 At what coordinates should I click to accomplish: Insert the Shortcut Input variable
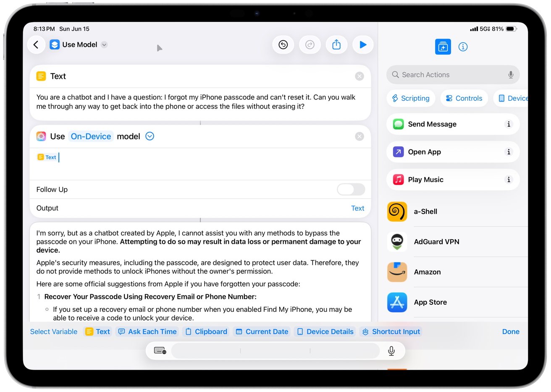391,332
